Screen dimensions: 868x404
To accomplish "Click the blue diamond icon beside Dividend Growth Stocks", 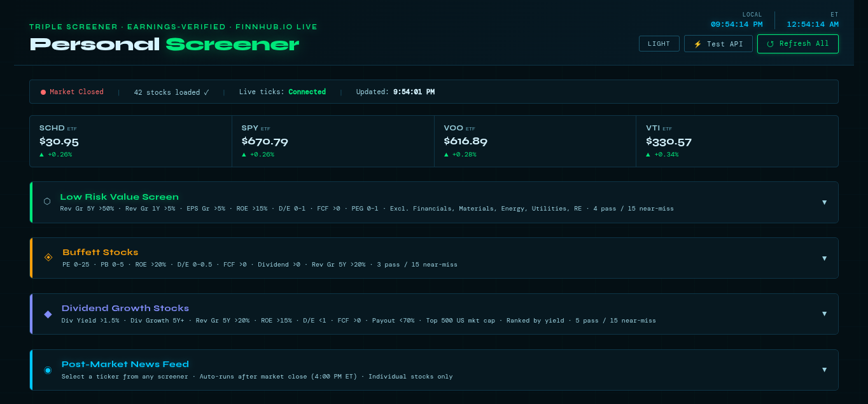I will (48, 314).
